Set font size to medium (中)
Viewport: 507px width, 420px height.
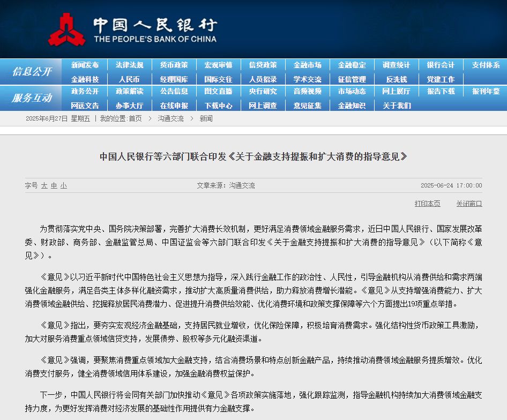tap(54, 185)
